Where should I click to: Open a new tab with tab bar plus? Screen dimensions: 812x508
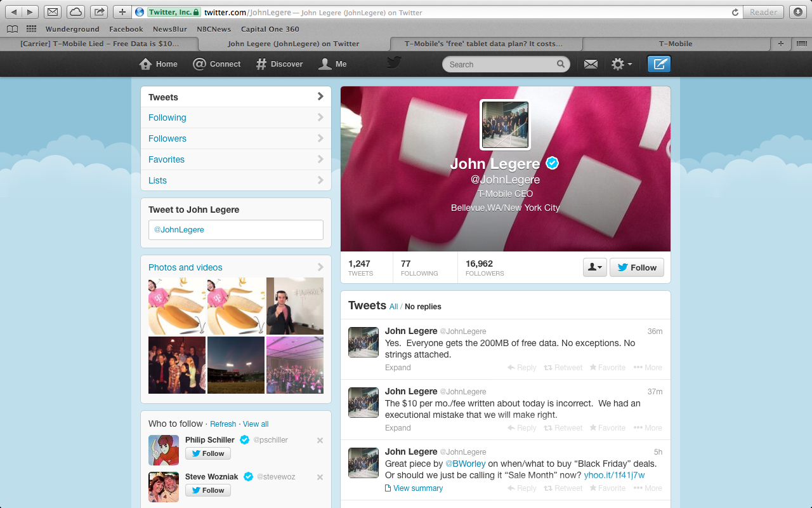tap(781, 44)
